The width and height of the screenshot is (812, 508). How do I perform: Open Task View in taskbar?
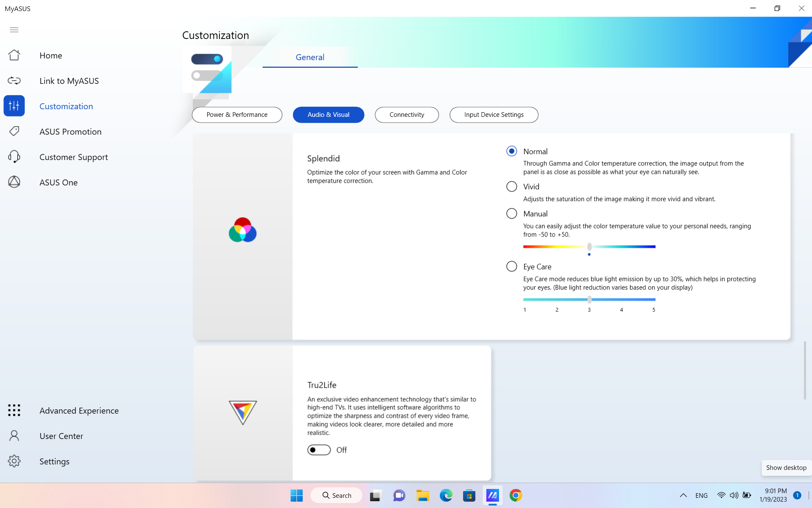pos(376,495)
